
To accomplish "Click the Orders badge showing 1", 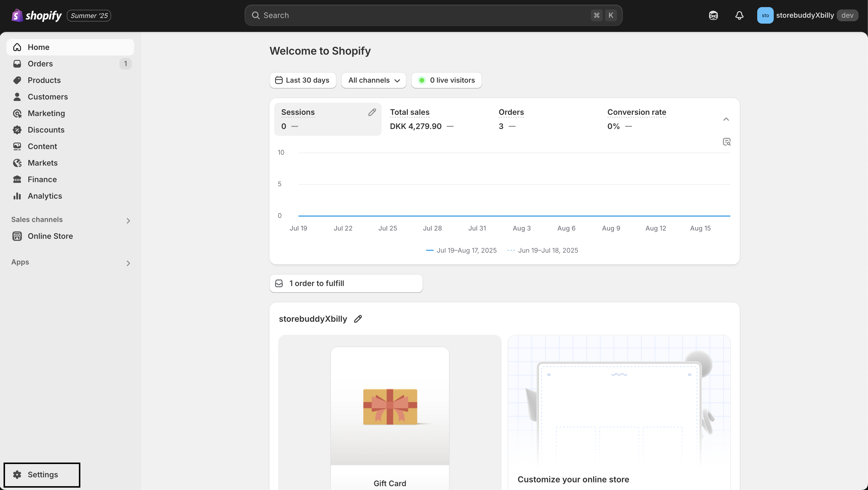I will 125,64.
